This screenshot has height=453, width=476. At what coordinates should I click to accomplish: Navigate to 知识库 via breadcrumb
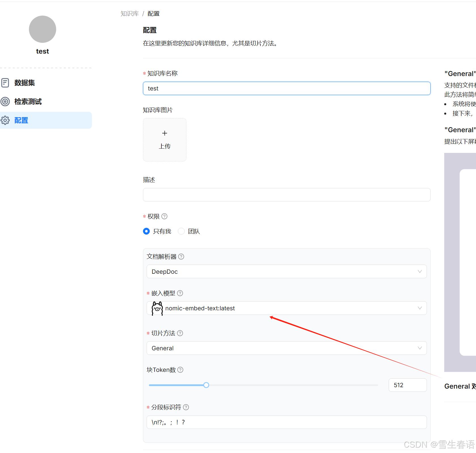click(x=129, y=13)
